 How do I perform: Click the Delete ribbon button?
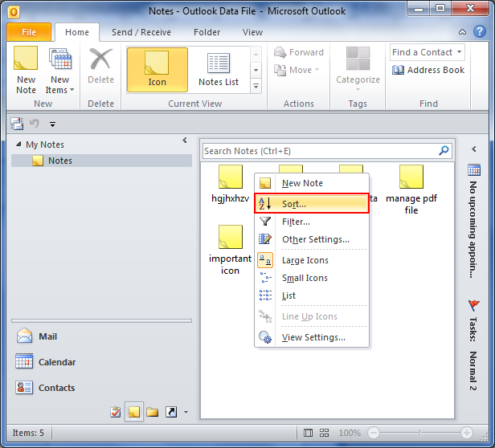tap(100, 67)
